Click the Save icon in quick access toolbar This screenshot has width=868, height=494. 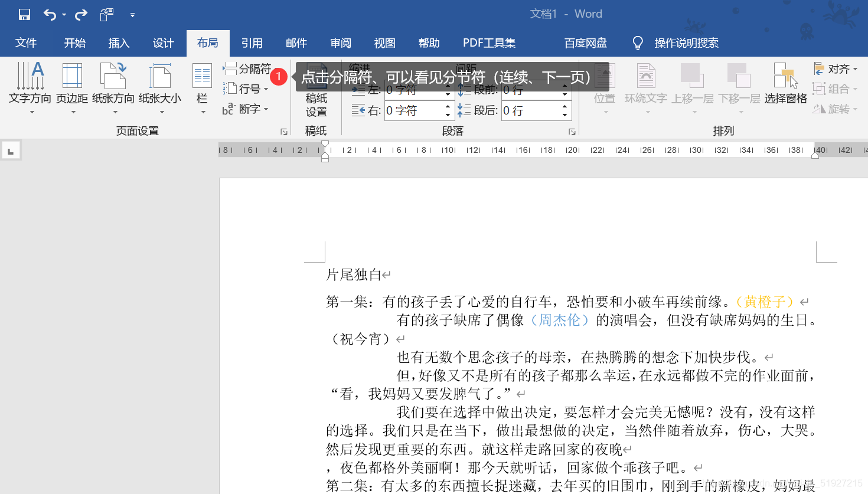click(24, 14)
